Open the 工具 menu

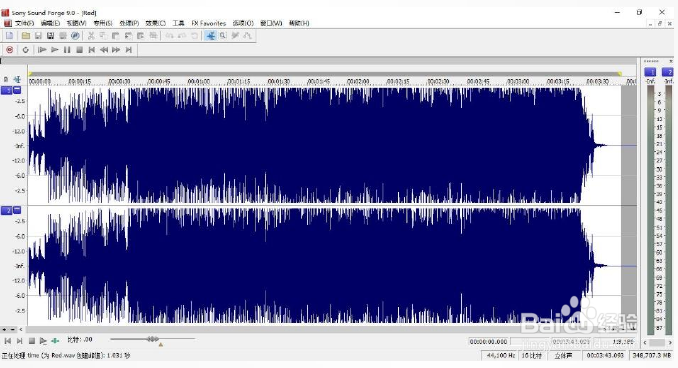coord(178,23)
